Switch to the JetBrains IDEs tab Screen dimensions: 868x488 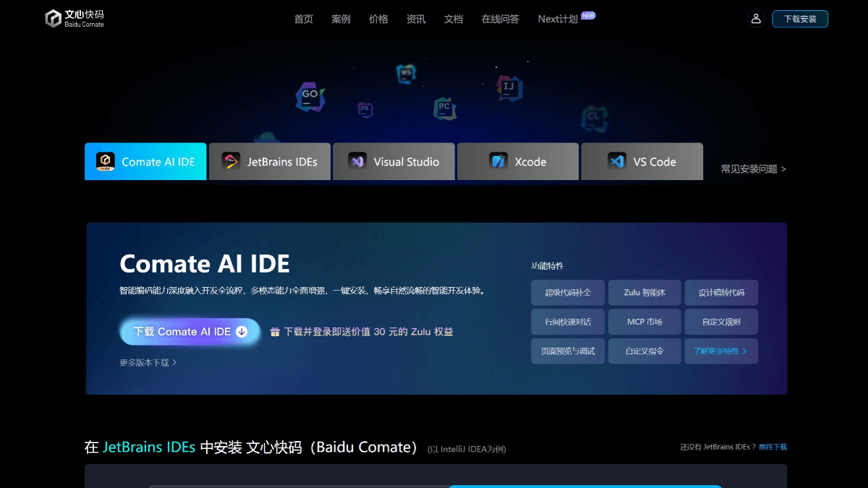[269, 161]
